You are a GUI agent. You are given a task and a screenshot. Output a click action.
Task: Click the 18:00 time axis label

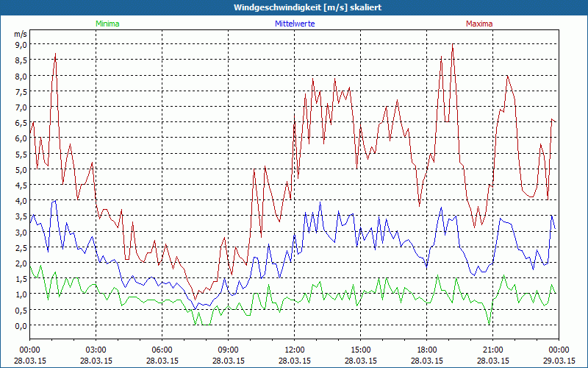[x=426, y=350]
